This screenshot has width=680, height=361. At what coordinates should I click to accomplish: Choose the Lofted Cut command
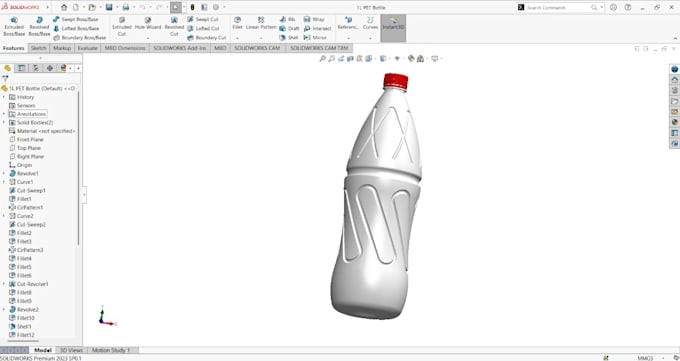point(203,29)
